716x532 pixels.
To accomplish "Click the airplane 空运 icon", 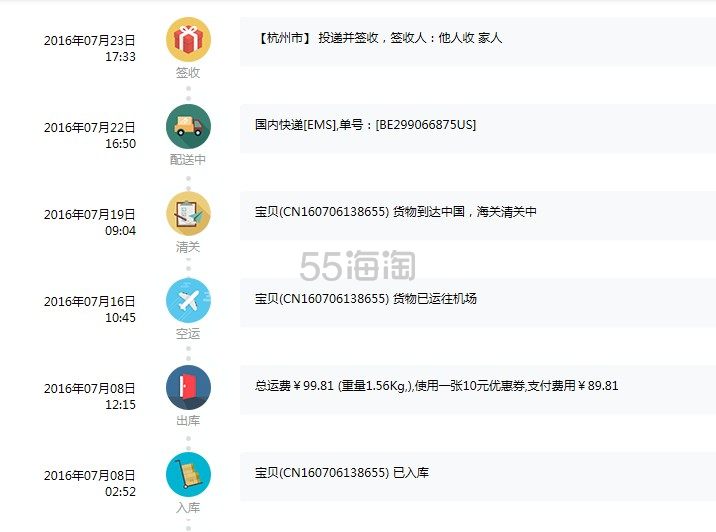I will coord(188,300).
